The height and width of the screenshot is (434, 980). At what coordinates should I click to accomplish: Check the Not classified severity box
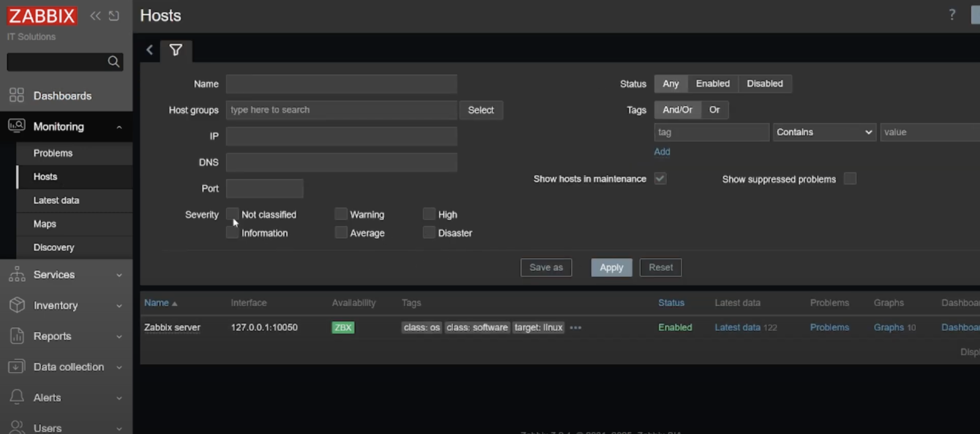(x=232, y=214)
